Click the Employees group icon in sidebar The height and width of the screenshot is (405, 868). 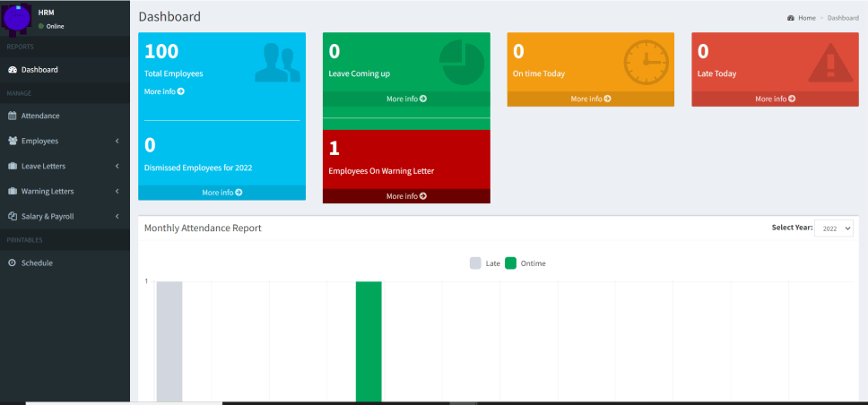13,141
